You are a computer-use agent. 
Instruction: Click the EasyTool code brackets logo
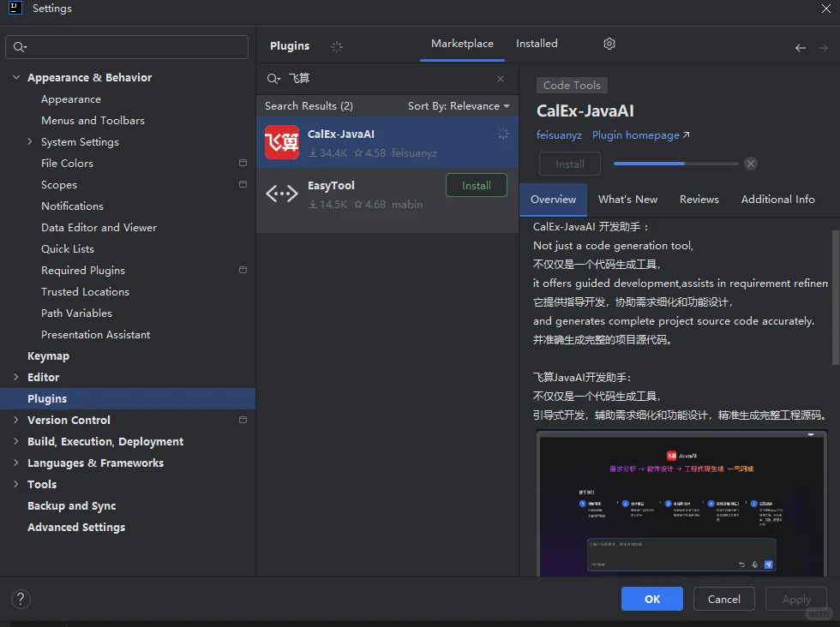[x=282, y=194]
